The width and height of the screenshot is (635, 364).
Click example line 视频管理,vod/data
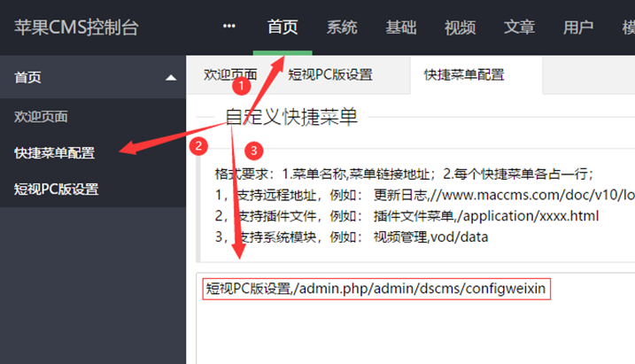coord(351,236)
